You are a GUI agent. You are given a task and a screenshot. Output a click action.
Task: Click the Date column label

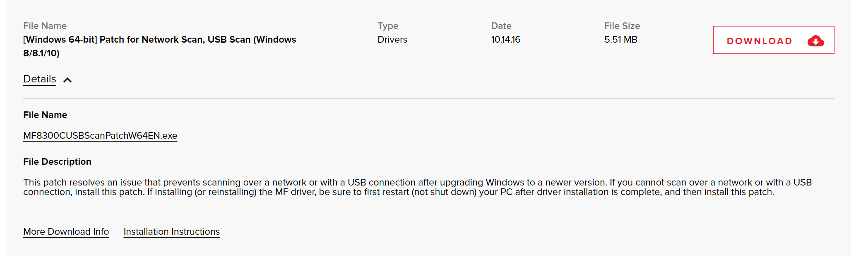point(501,26)
